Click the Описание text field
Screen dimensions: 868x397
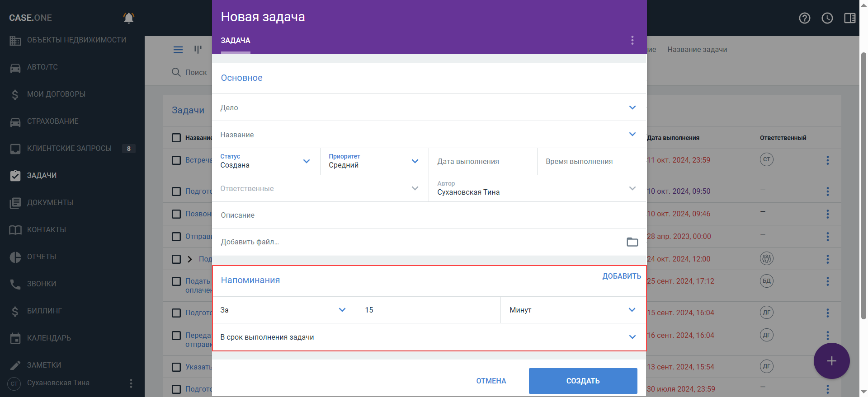[429, 215]
